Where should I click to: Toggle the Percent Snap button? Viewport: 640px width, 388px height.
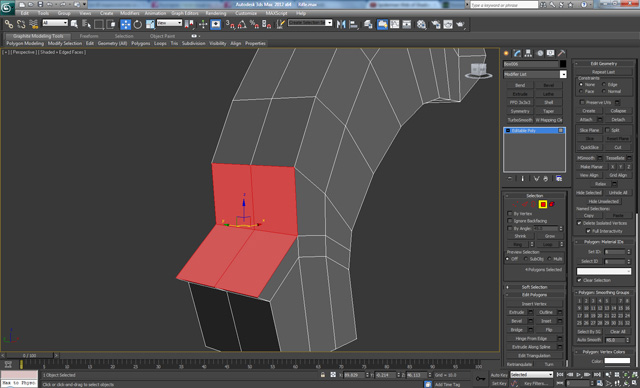pyautogui.click(x=254, y=24)
